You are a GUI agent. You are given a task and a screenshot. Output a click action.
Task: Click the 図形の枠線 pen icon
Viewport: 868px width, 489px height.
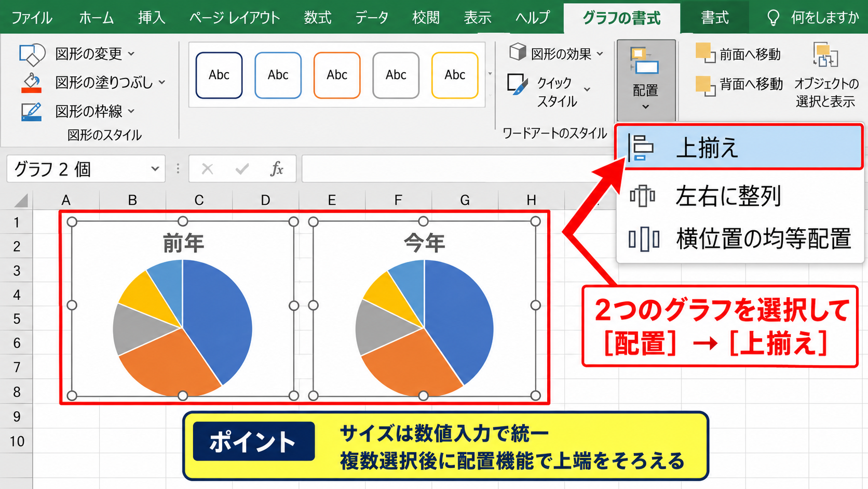31,111
